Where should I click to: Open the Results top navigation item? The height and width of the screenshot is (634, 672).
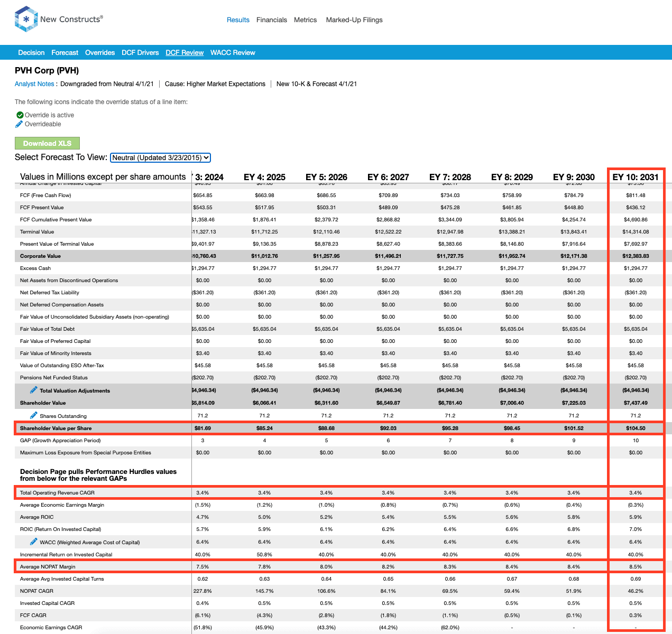pos(238,20)
